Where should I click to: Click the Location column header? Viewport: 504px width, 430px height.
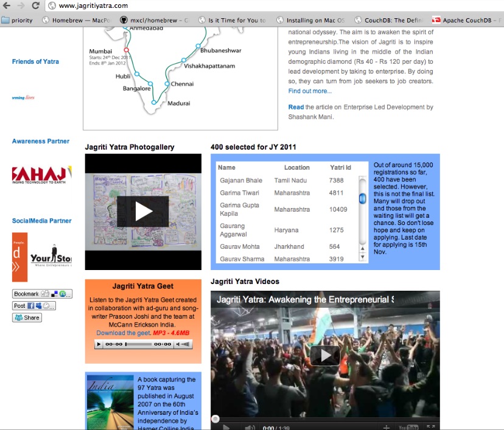296,168
